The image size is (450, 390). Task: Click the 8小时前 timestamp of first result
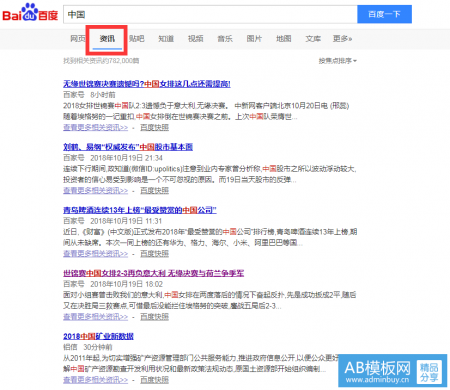click(103, 95)
